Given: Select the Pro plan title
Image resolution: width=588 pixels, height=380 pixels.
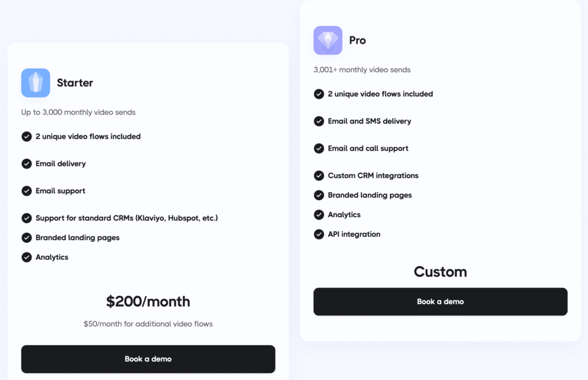Looking at the screenshot, I should 357,40.
